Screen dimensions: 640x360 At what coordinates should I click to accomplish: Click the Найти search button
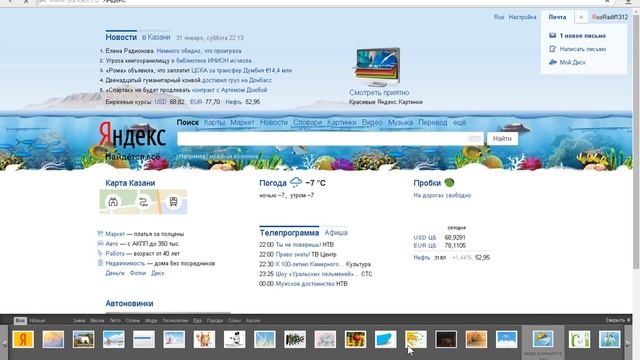tap(502, 139)
